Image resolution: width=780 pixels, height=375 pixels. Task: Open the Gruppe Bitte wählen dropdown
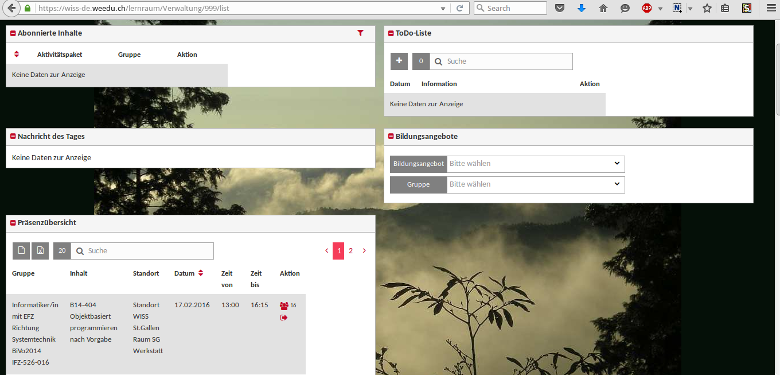[x=535, y=185]
